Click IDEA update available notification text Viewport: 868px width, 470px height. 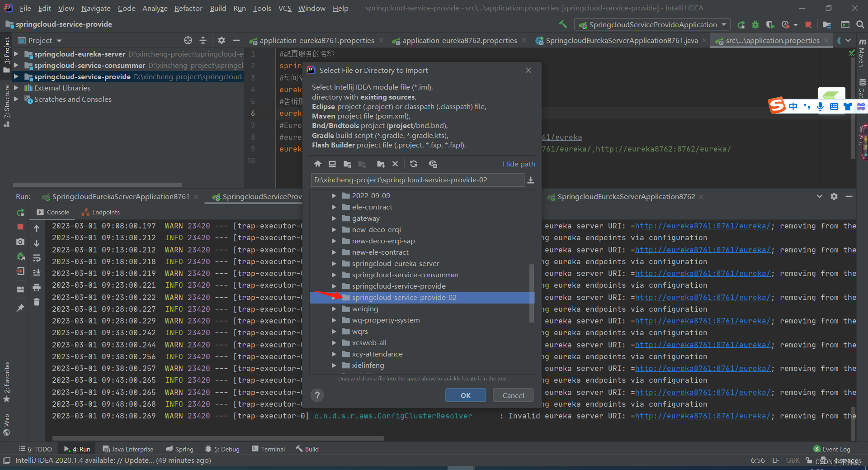coord(113,460)
